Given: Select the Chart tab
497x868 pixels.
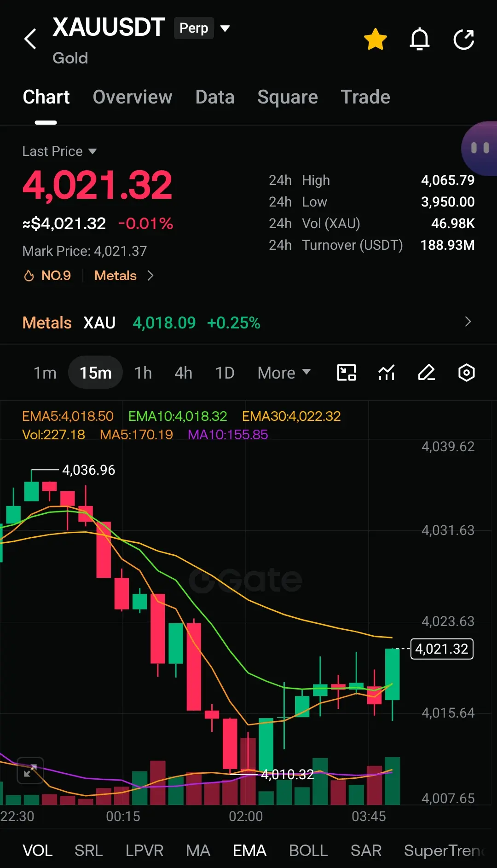Looking at the screenshot, I should 46,97.
